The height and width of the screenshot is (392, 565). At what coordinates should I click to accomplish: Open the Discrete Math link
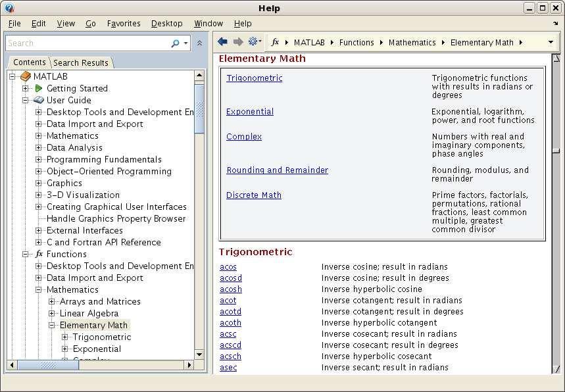(x=254, y=195)
